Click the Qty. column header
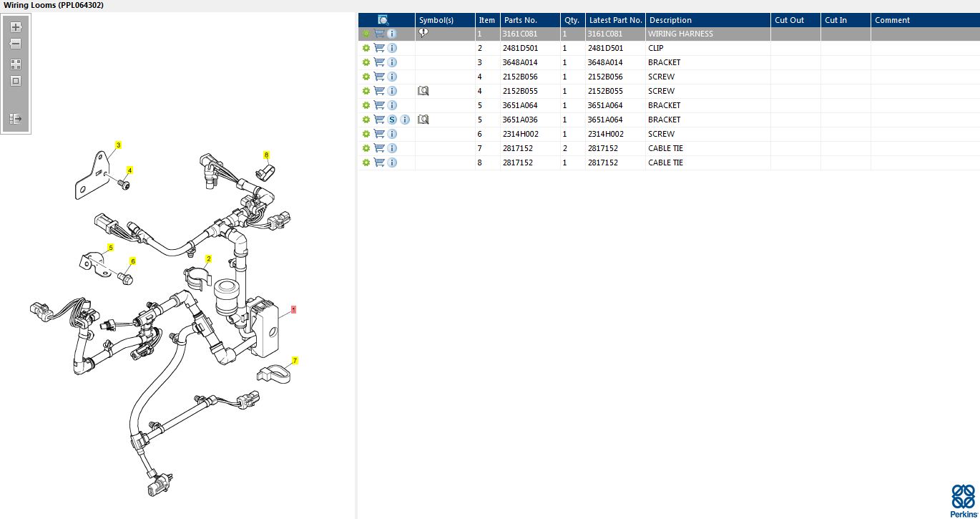The width and height of the screenshot is (980, 519). tap(572, 20)
